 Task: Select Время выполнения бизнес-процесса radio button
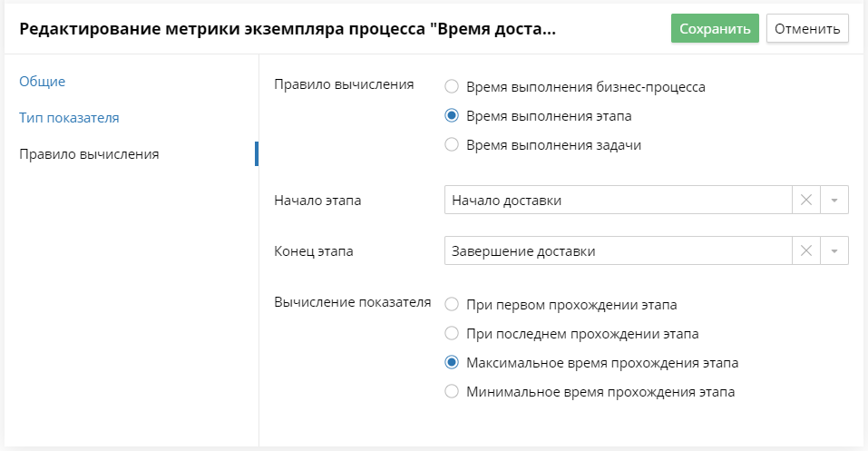click(x=452, y=86)
